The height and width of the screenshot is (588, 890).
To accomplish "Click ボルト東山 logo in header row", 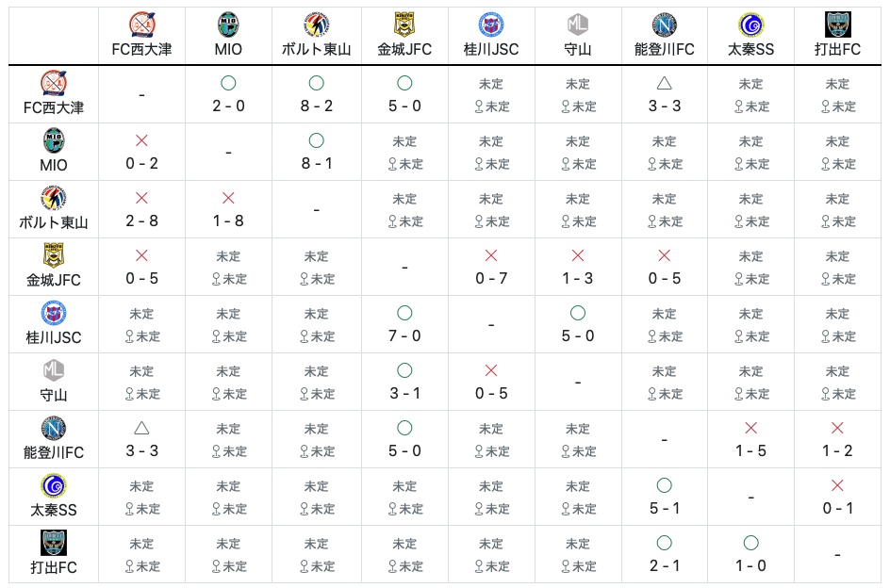I will tap(316, 24).
